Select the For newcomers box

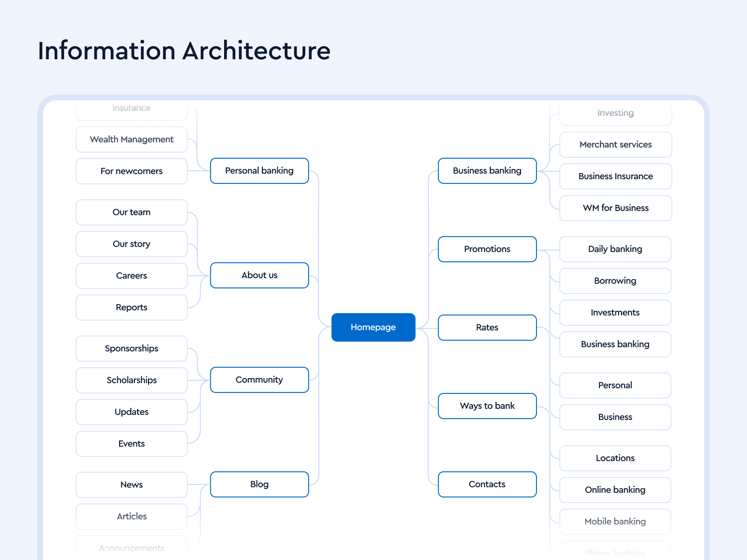[131, 171]
